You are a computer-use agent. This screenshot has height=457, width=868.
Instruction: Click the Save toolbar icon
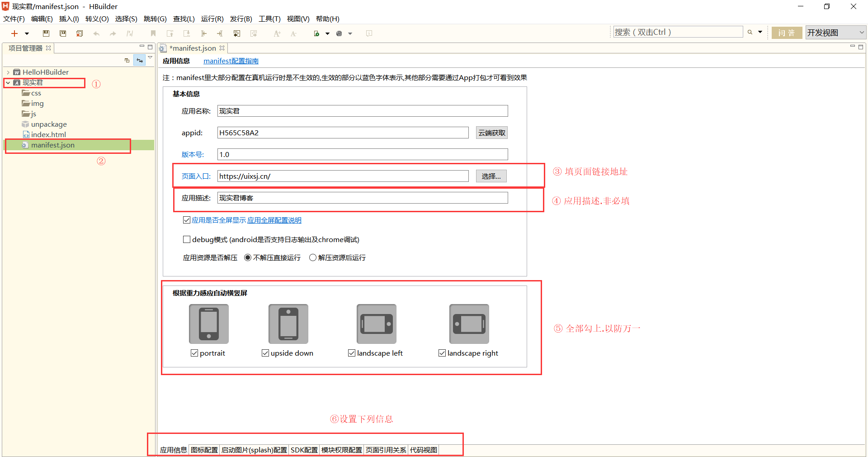[x=46, y=33]
